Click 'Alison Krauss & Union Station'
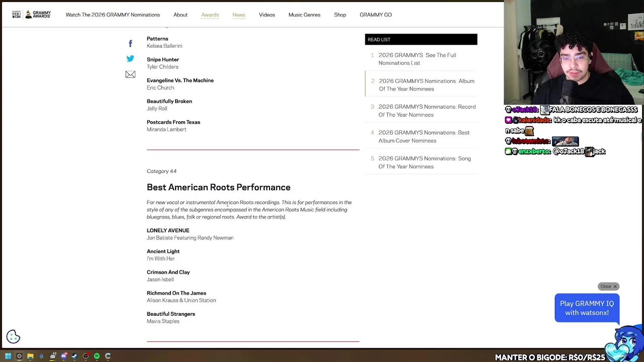 click(x=181, y=300)
